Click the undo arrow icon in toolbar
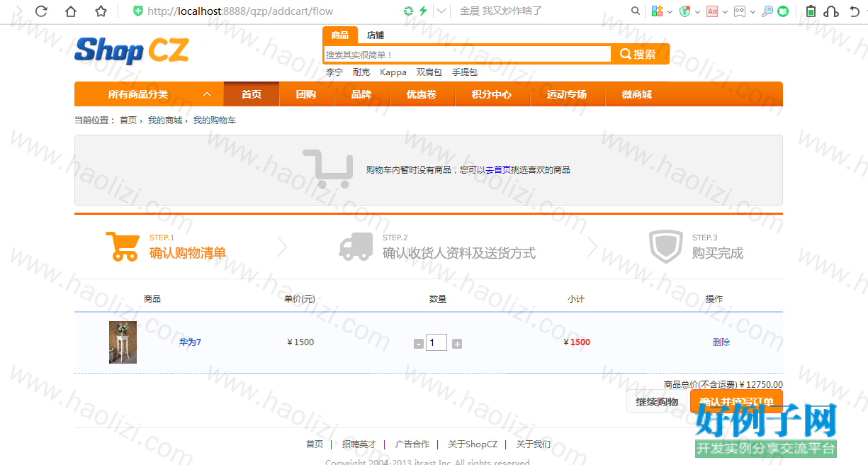 point(855,11)
